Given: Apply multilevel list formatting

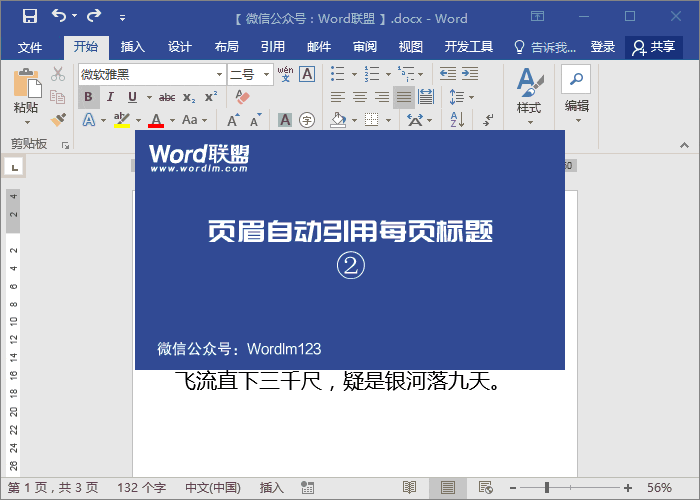Looking at the screenshot, I should pos(406,74).
